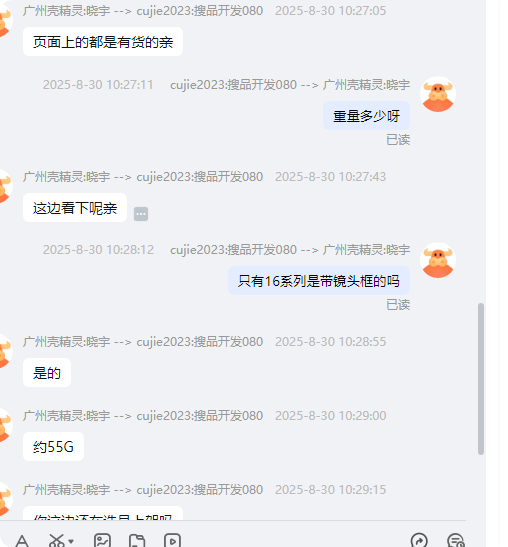Open the send image picker icon

[103, 541]
